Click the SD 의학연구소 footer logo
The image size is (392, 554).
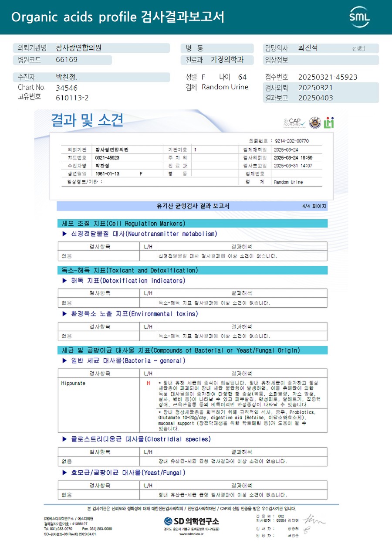[x=191, y=521]
